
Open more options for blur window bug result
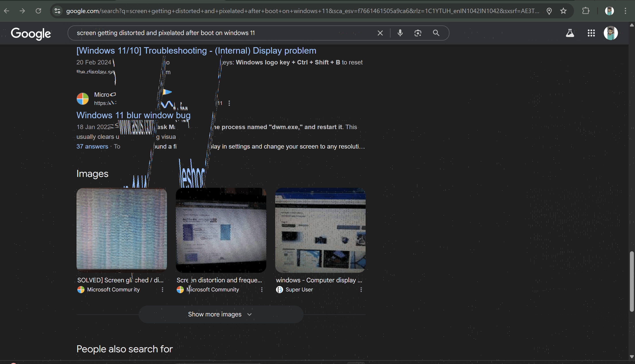pos(229,103)
